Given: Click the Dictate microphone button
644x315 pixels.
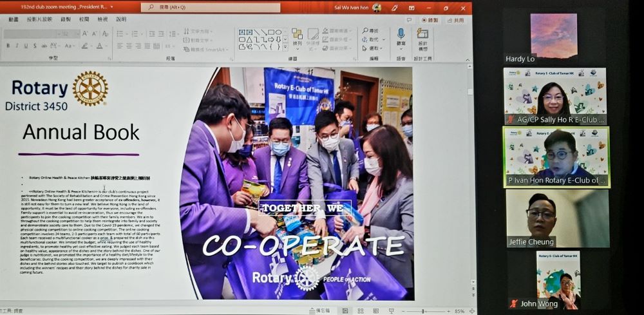Looking at the screenshot, I should (401, 37).
